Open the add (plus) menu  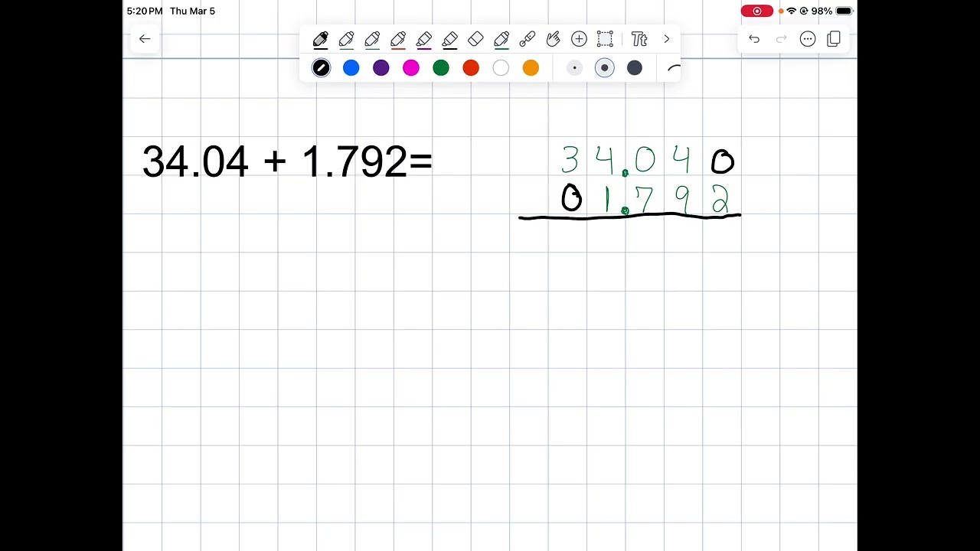(x=579, y=39)
